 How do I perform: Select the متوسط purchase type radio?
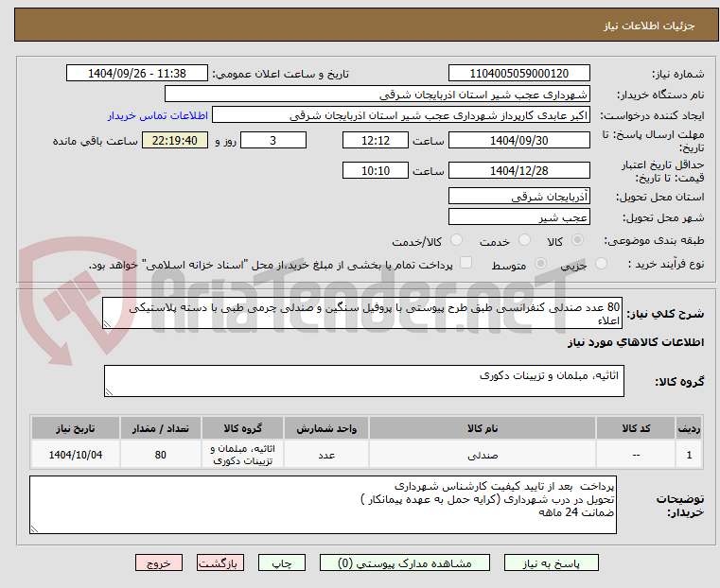[540, 264]
